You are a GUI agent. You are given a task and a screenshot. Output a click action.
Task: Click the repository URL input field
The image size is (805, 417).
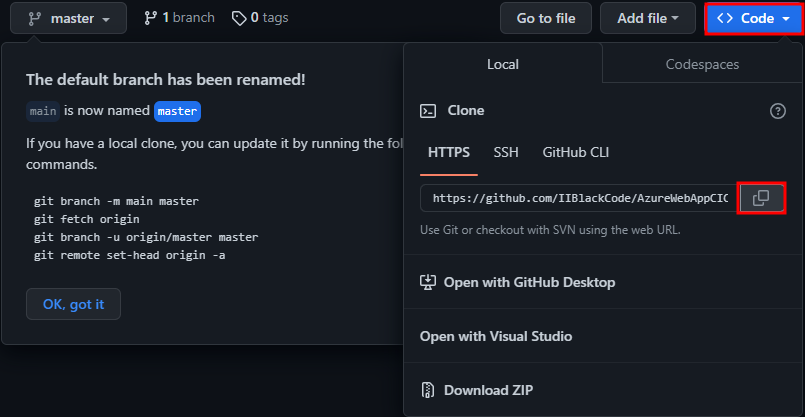[x=580, y=198]
